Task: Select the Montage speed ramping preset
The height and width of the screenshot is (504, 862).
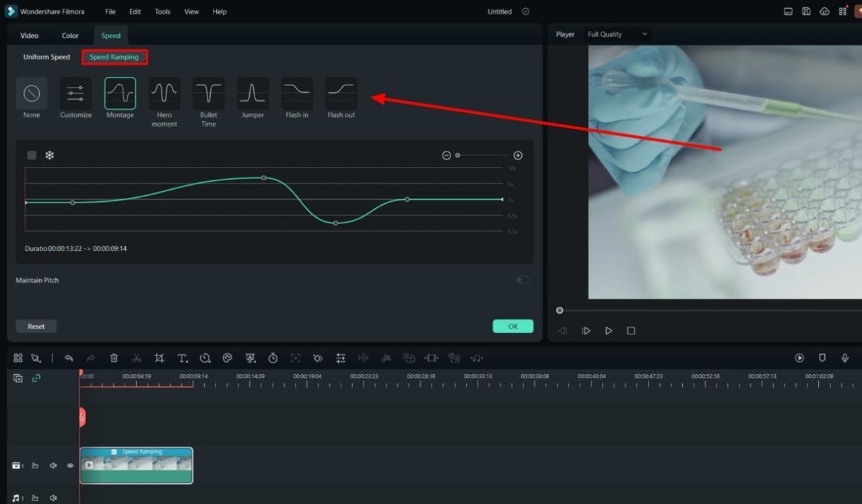Action: (119, 94)
